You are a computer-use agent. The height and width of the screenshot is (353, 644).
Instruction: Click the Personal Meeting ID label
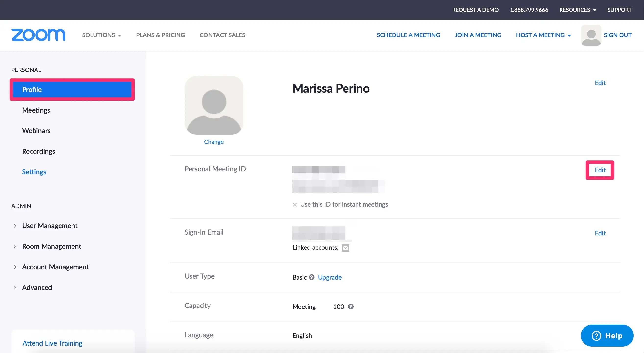point(215,169)
